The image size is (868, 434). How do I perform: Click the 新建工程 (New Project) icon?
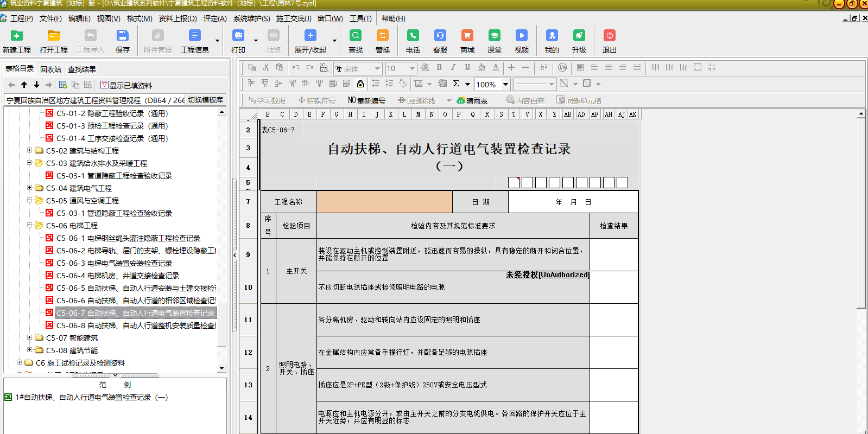coord(17,36)
